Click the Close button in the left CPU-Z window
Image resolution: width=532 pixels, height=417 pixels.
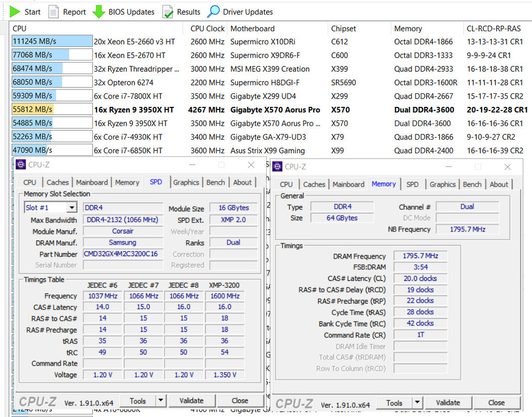click(240, 401)
